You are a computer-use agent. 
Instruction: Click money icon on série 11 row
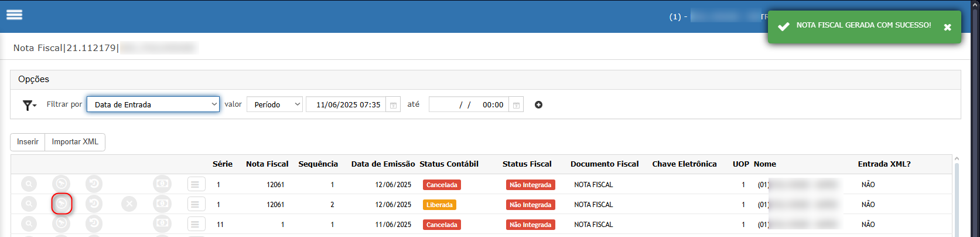(162, 224)
